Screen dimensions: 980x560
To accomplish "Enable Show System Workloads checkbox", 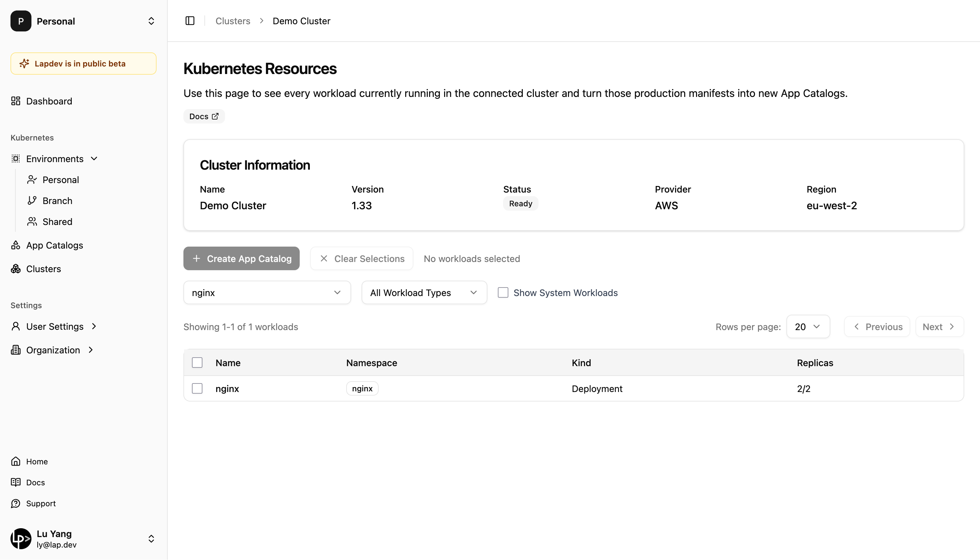I will tap(503, 293).
